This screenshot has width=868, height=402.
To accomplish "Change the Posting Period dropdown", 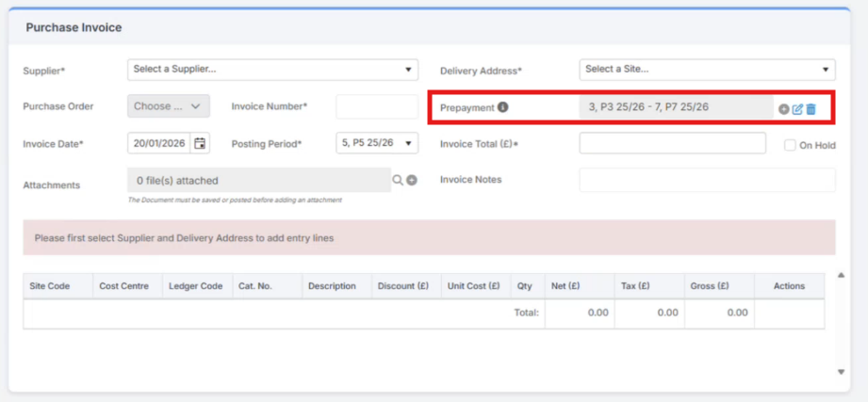I will [377, 143].
